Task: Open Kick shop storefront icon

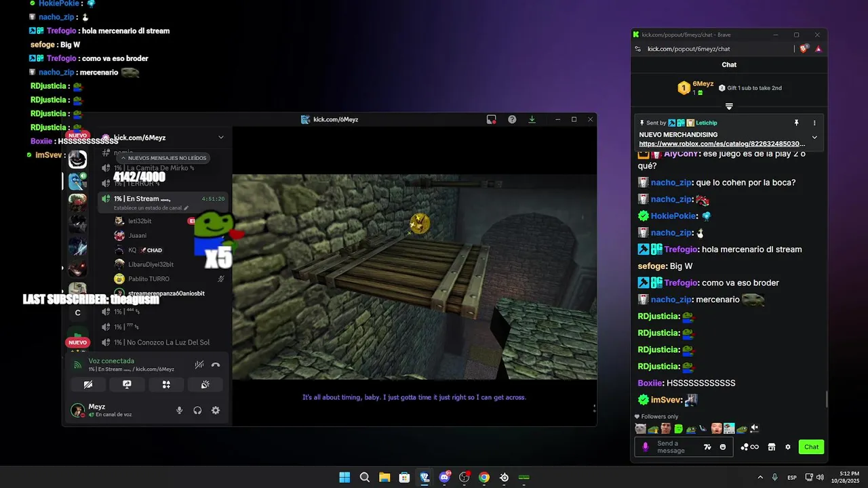Action: coord(771,447)
